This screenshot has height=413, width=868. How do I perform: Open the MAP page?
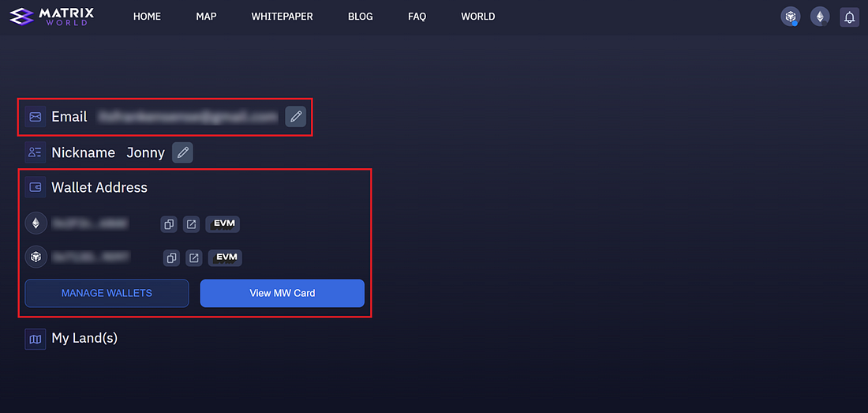[206, 17]
